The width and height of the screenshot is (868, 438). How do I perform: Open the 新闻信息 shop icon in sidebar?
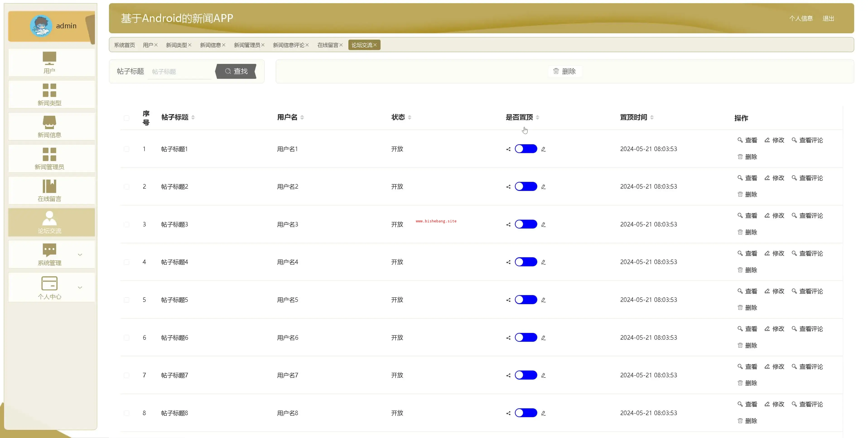click(49, 122)
